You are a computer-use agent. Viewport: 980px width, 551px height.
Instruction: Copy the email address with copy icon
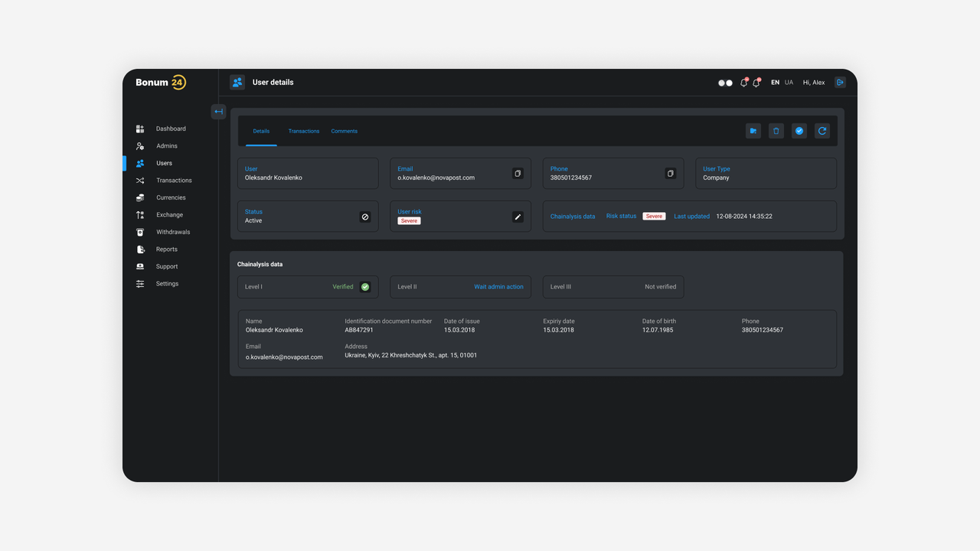518,174
